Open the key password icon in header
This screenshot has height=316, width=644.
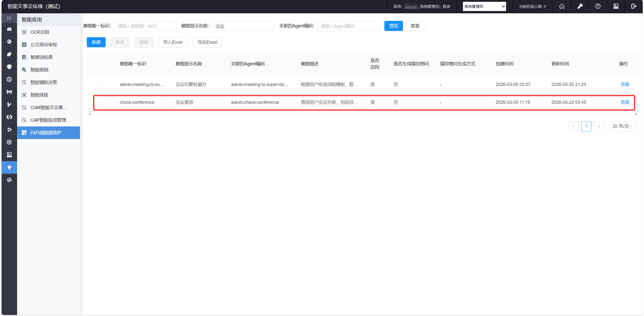pos(580,7)
